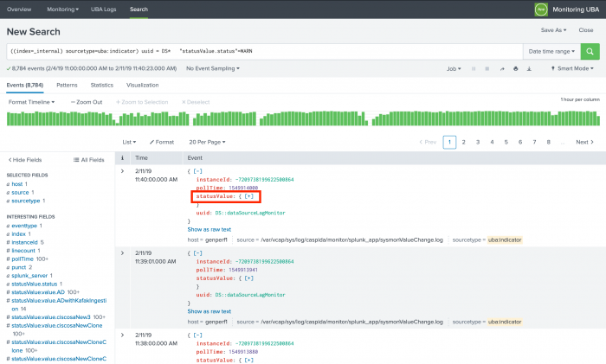Open instanceId field in sidebar

tap(25, 242)
